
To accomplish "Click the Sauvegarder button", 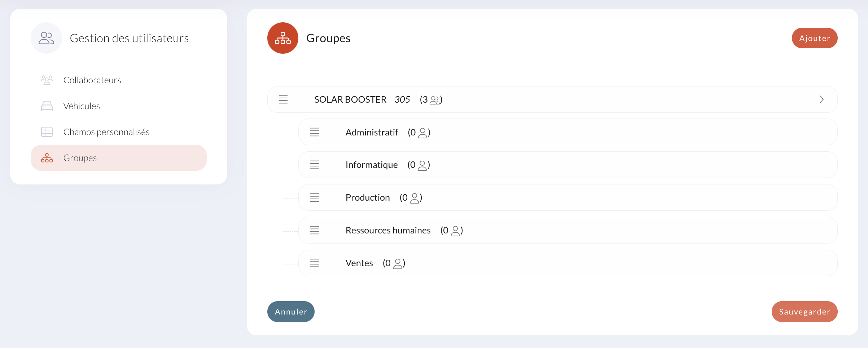I will [805, 312].
